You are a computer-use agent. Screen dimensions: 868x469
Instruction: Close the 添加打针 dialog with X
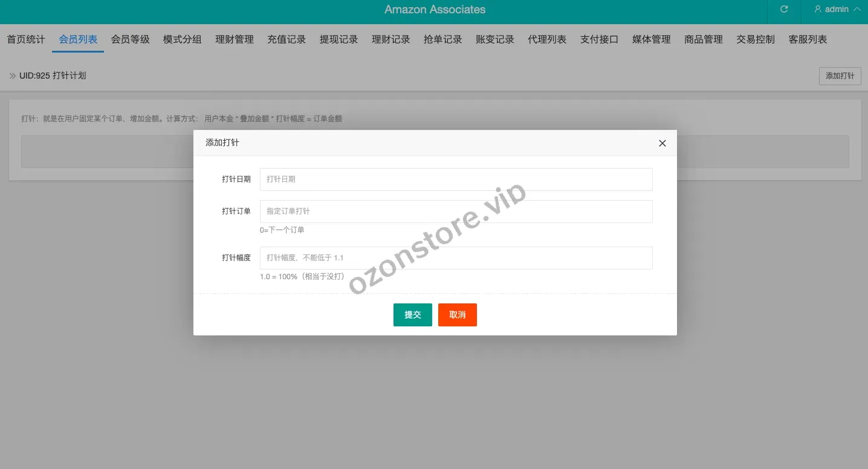[x=662, y=143]
